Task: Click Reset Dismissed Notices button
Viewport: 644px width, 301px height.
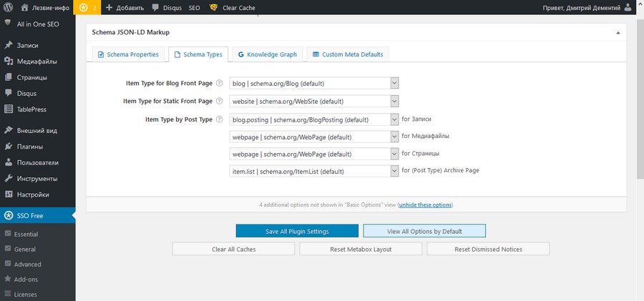Action: pyautogui.click(x=488, y=249)
